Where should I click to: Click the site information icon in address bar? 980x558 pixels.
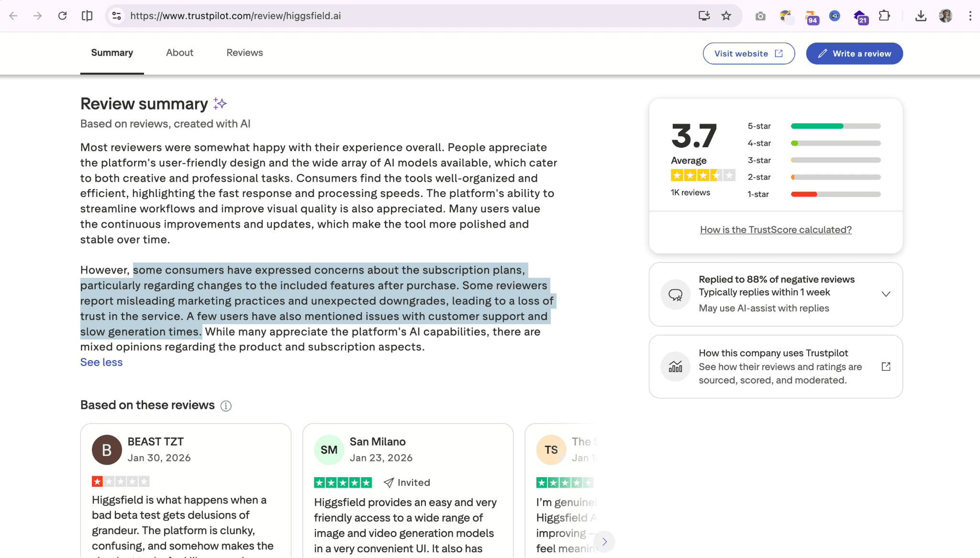click(116, 16)
